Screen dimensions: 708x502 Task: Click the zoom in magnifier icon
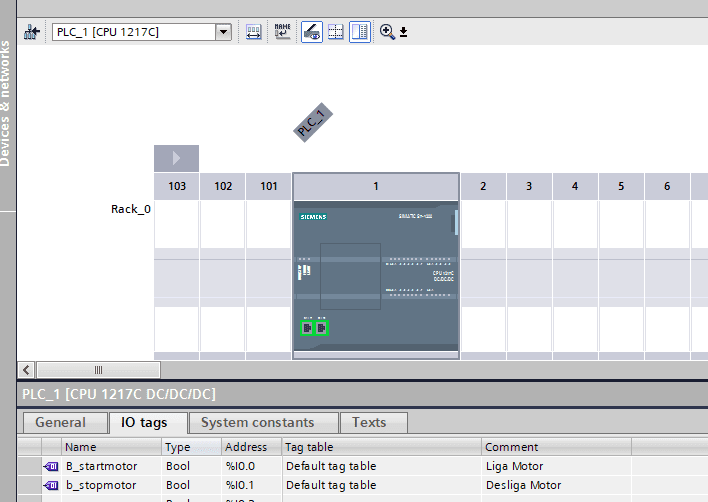click(x=387, y=32)
